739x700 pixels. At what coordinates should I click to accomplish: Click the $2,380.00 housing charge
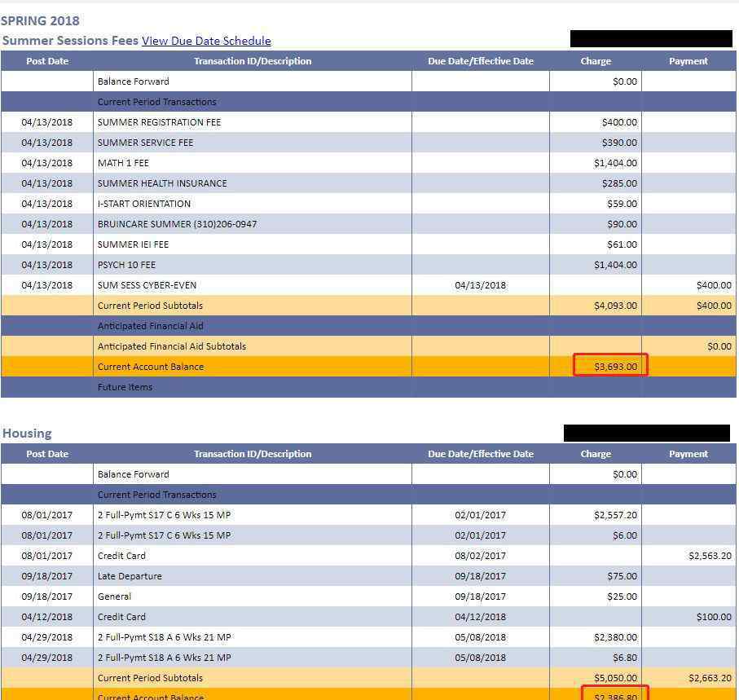click(x=615, y=637)
